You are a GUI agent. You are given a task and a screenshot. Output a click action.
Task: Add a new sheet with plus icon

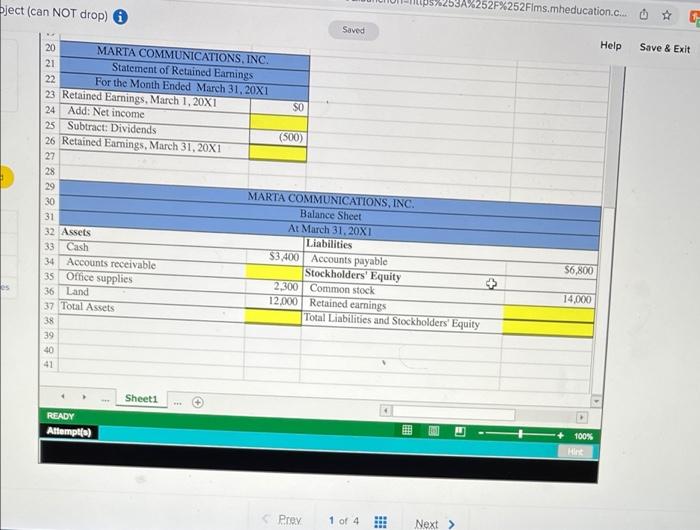198,402
